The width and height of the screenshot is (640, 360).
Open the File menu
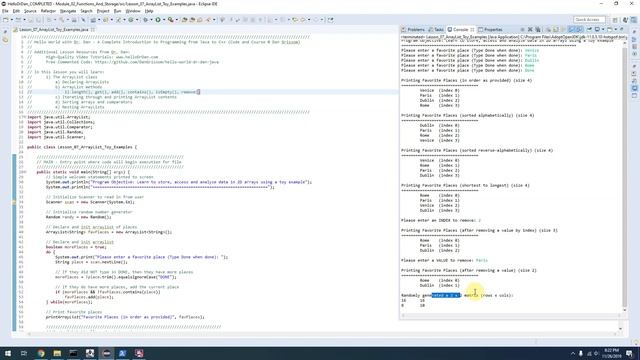click(5, 11)
